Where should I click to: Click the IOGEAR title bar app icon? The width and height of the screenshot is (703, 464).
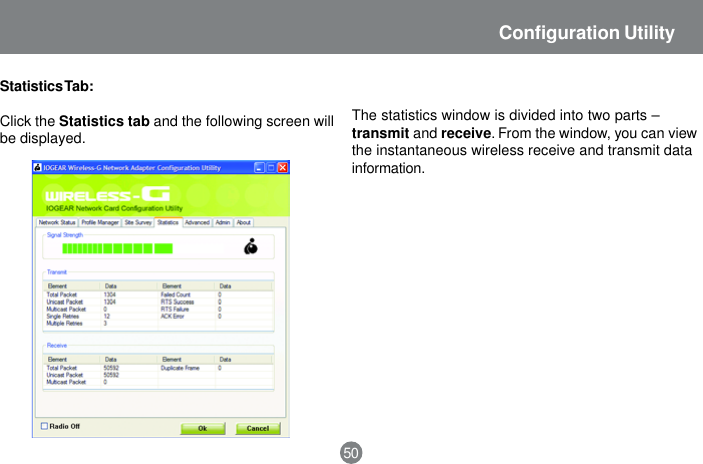point(38,168)
